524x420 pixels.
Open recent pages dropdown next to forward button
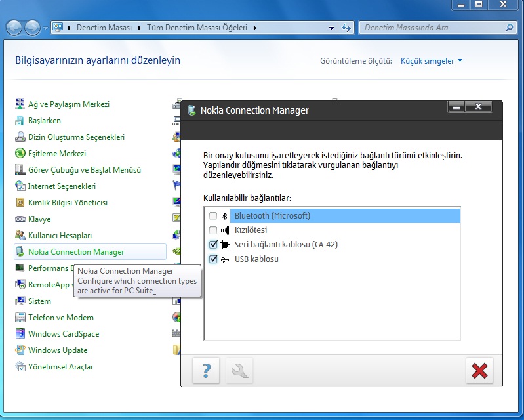45,28
